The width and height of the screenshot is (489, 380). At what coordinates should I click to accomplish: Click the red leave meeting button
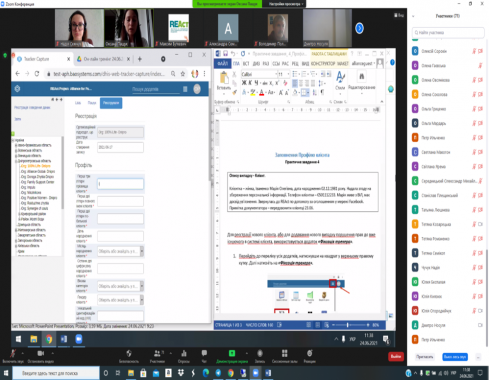point(396,356)
